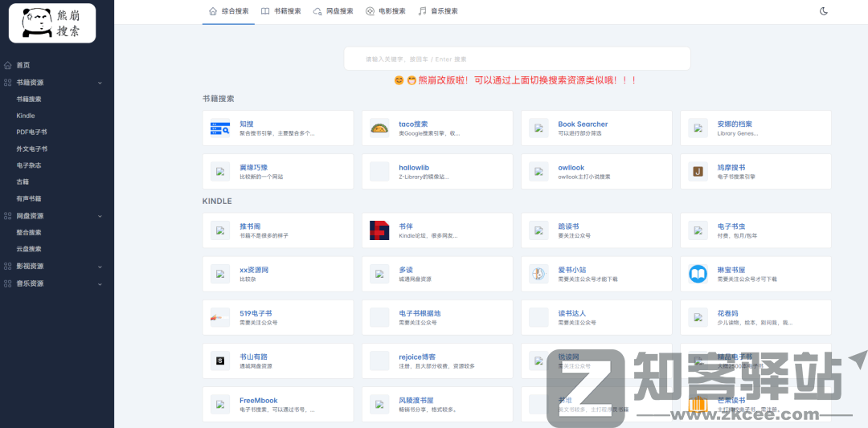Click the 琳宝书屋 blue book icon

pos(698,274)
